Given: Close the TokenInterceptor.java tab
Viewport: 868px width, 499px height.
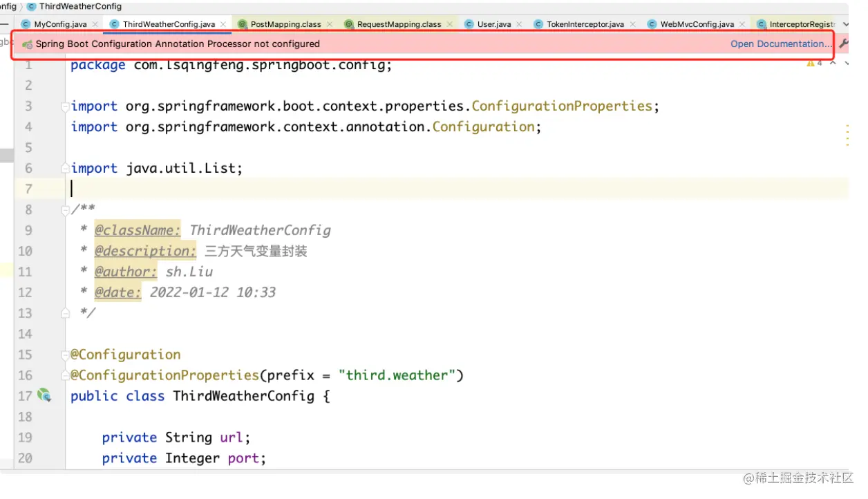Looking at the screenshot, I should (x=632, y=24).
